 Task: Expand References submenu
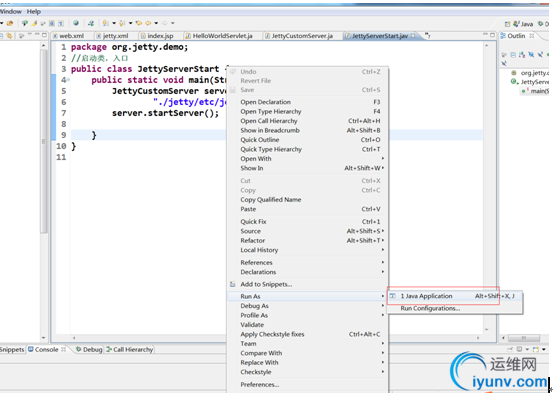(x=308, y=263)
